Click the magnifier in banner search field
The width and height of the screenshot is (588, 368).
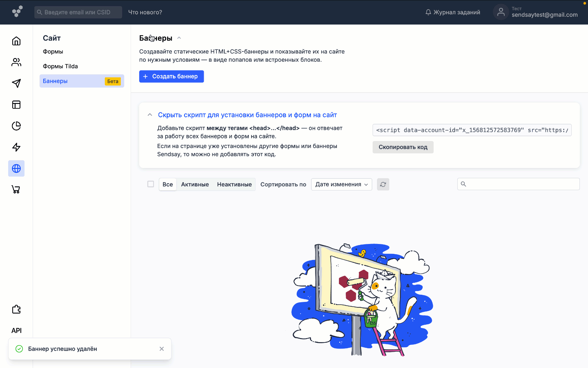coord(463,184)
